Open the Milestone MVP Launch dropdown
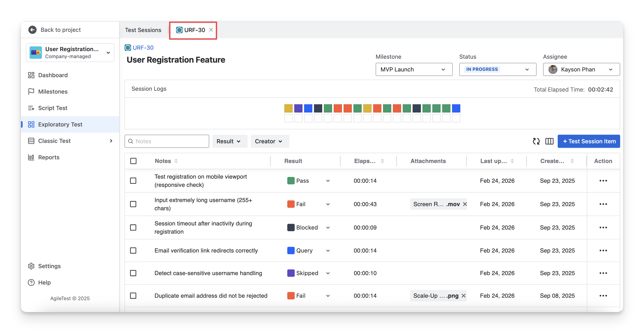 [414, 69]
